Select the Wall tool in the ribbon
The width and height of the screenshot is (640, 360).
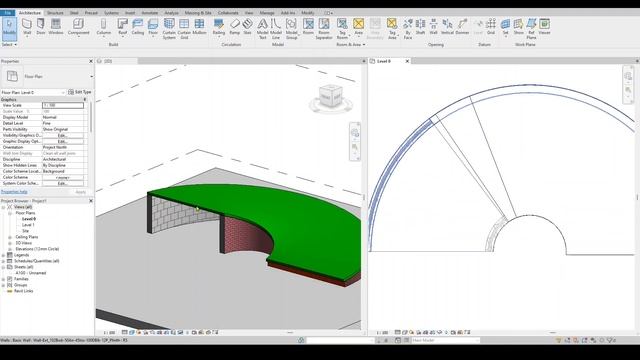[27, 27]
